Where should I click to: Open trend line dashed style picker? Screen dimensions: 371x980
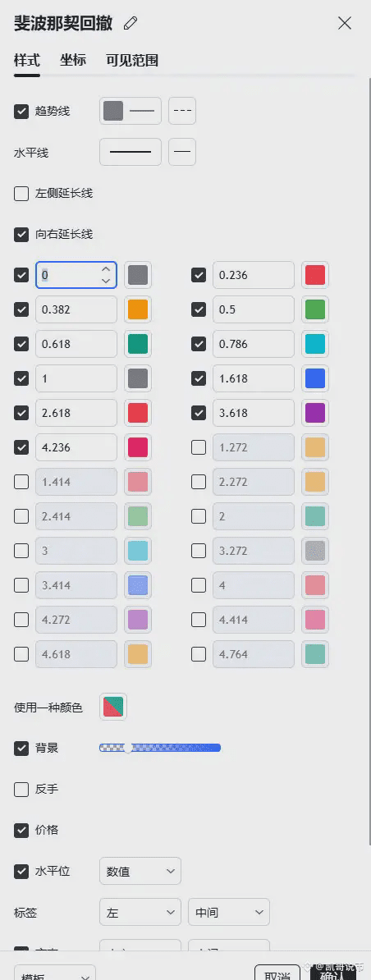(x=182, y=112)
